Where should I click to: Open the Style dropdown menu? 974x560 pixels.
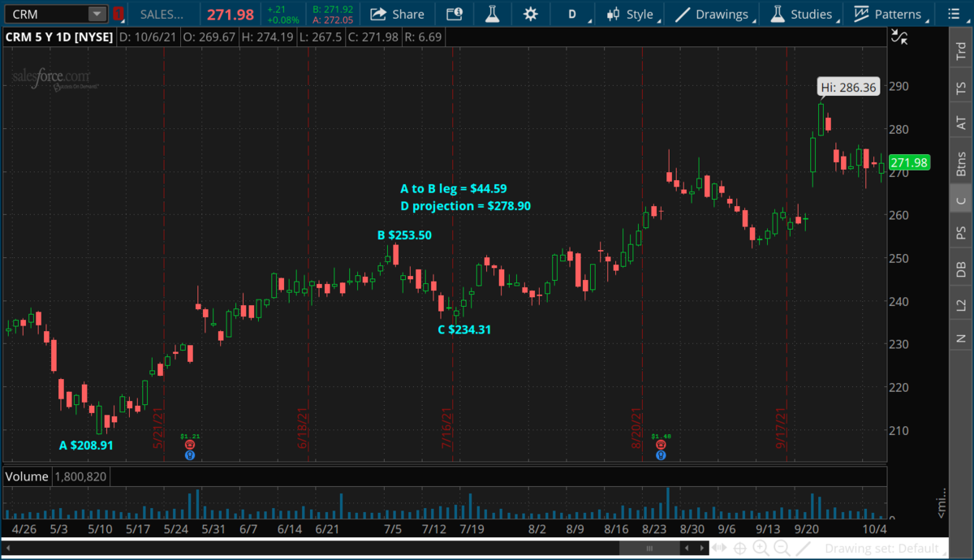631,14
